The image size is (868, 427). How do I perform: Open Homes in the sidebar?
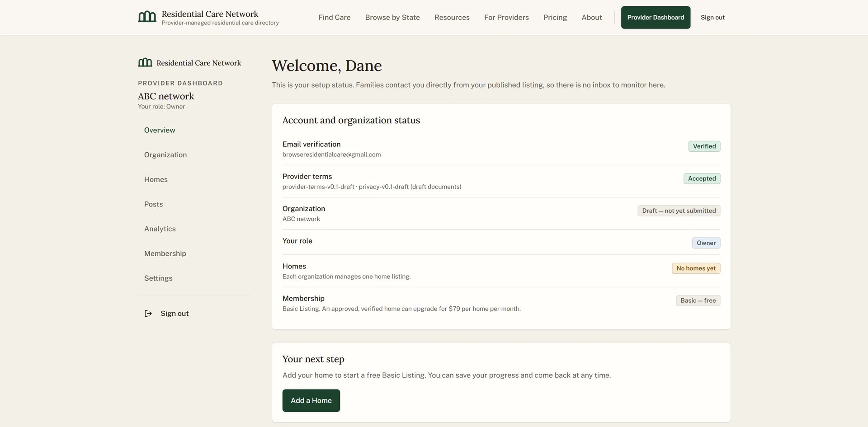click(156, 179)
